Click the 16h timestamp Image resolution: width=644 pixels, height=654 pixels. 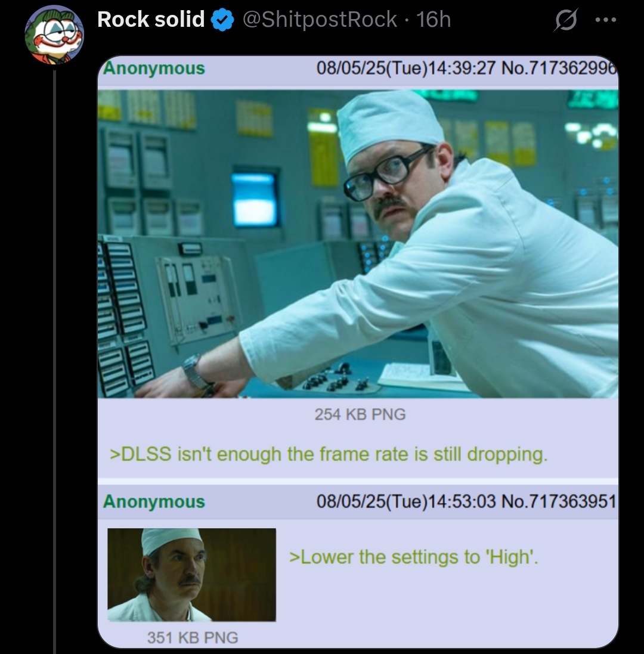tap(434, 20)
